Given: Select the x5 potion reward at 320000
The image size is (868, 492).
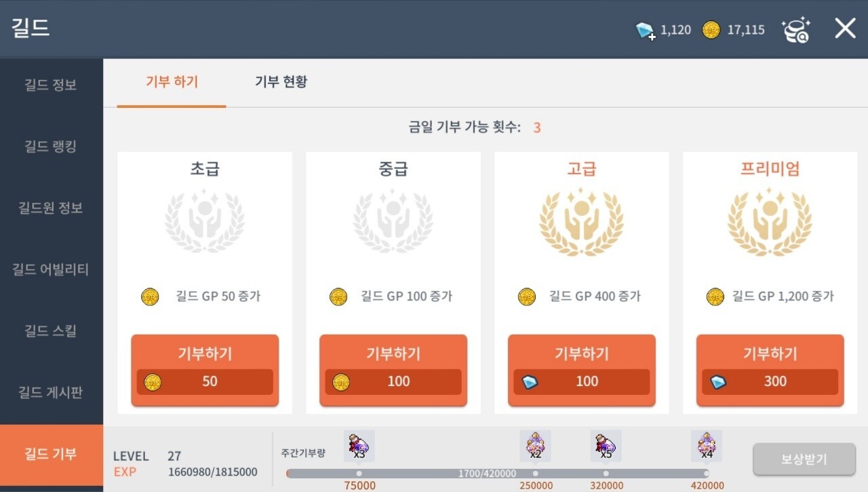Looking at the screenshot, I should pyautogui.click(x=606, y=446).
